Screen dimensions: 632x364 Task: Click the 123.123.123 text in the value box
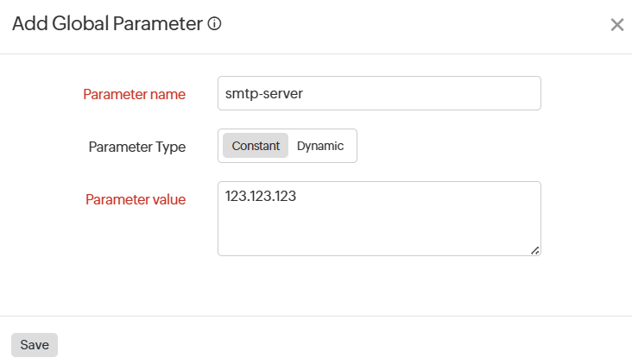coord(261,197)
